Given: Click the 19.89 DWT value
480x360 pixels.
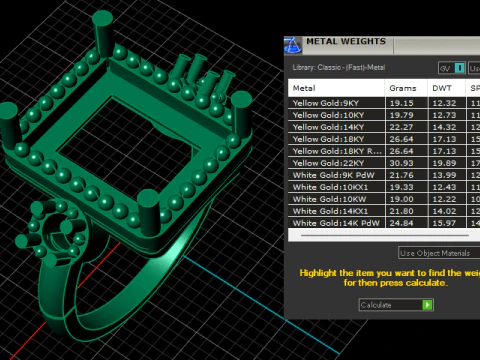Looking at the screenshot, I should point(444,163).
